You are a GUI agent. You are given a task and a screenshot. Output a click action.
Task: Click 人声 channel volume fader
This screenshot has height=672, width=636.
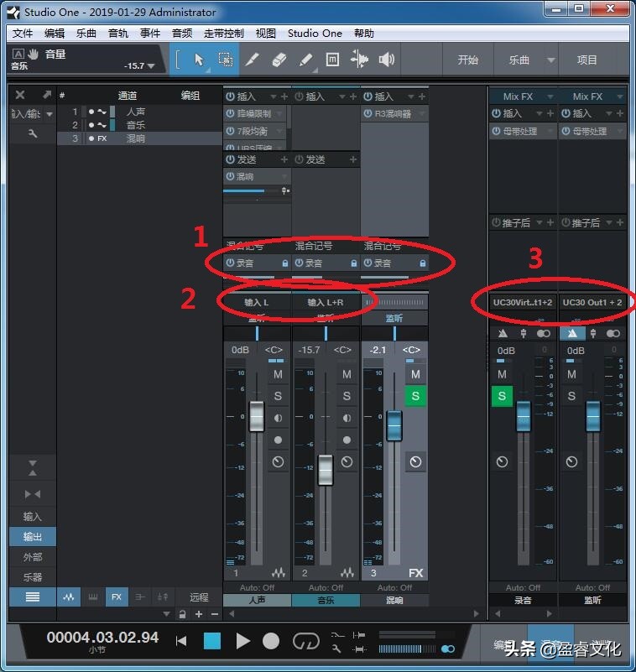click(x=257, y=416)
